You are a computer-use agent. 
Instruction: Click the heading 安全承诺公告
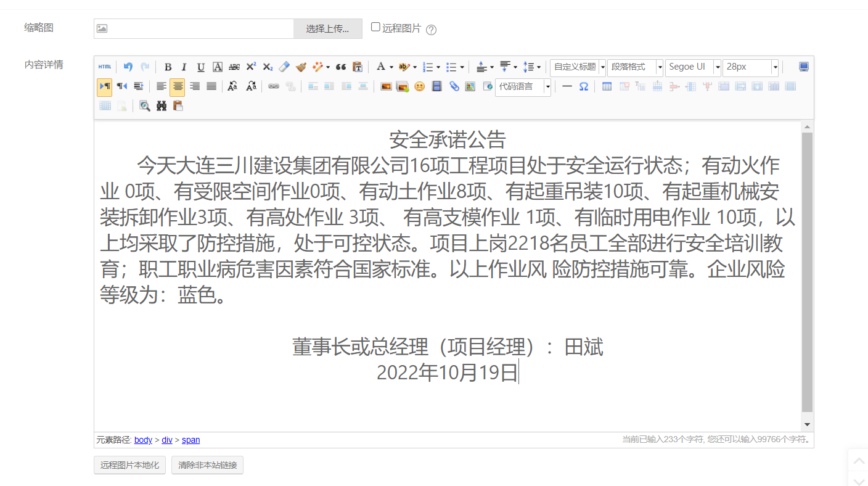pyautogui.click(x=448, y=140)
